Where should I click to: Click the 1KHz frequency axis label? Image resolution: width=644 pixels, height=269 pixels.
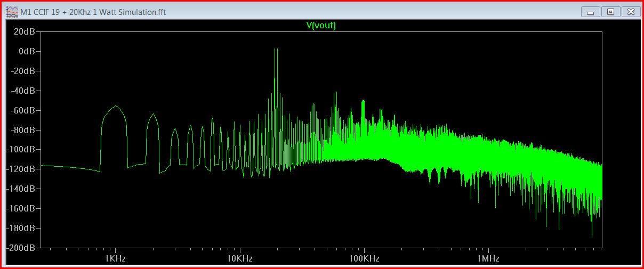116,258
